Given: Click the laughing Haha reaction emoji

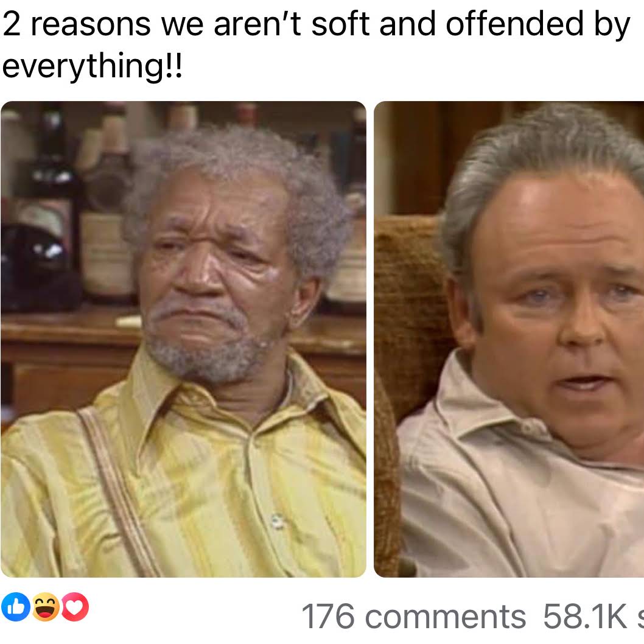Looking at the screenshot, I should click(45, 607).
